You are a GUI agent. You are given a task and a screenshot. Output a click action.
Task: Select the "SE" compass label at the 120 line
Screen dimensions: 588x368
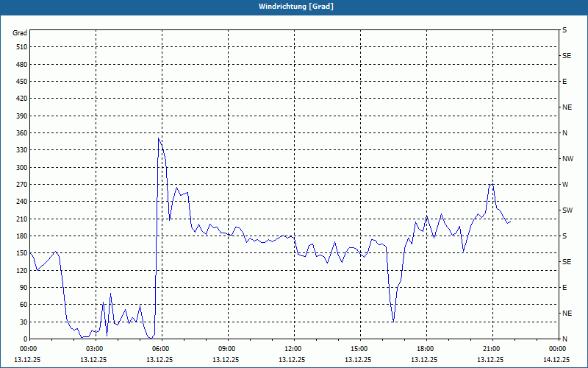click(567, 262)
